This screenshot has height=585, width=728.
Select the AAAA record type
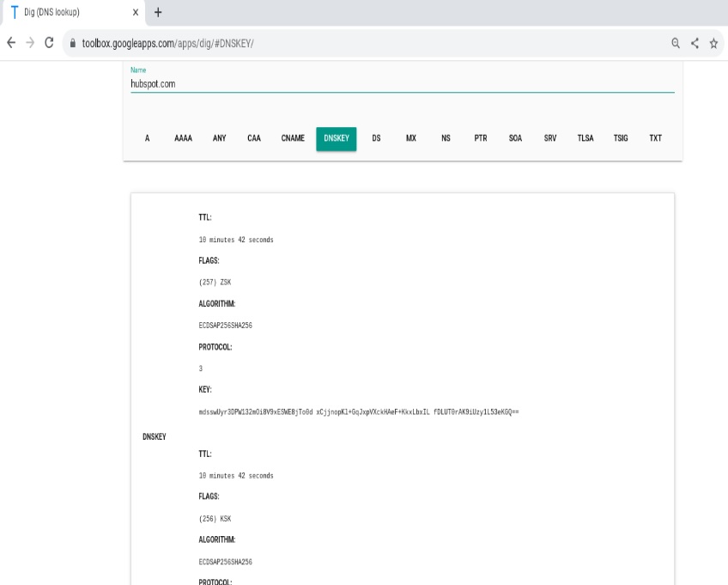click(184, 138)
